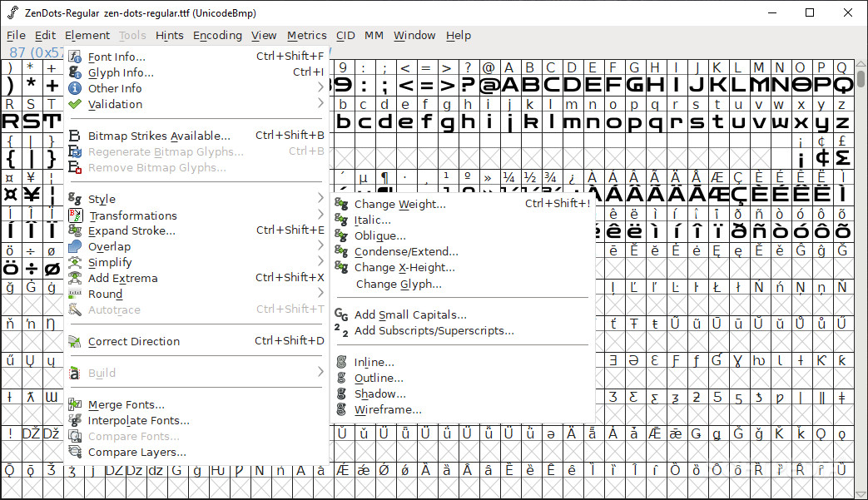Click the Style menu icon
The image size is (868, 500).
coord(75,199)
